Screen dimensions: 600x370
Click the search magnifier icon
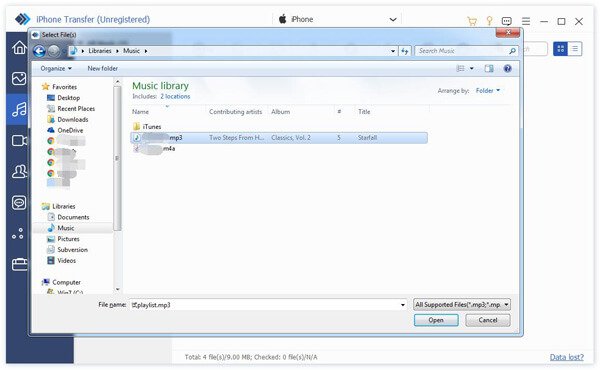tap(512, 51)
